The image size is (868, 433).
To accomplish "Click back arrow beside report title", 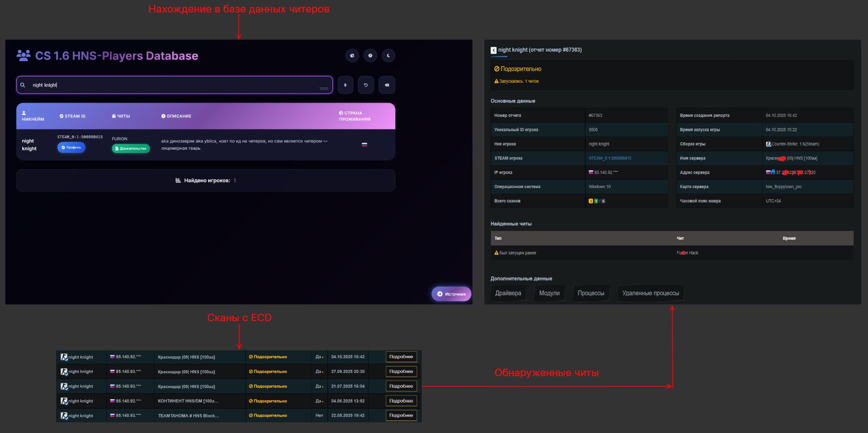I will [x=493, y=50].
